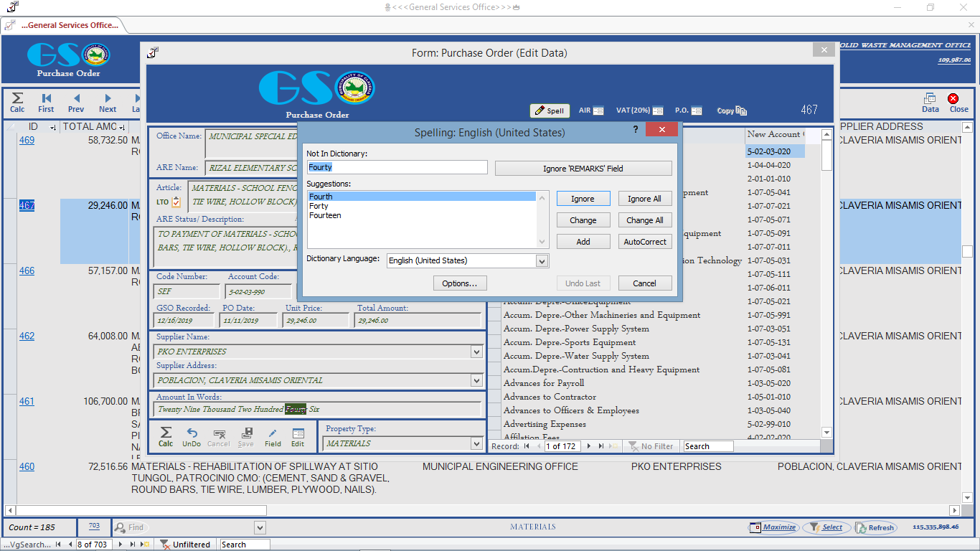Open the Supplier Address dropdown
This screenshot has height=551, width=980.
476,381
